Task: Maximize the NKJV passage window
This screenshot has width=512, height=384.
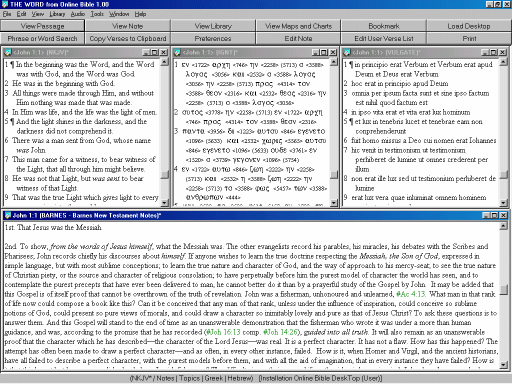Action: pos(155,52)
